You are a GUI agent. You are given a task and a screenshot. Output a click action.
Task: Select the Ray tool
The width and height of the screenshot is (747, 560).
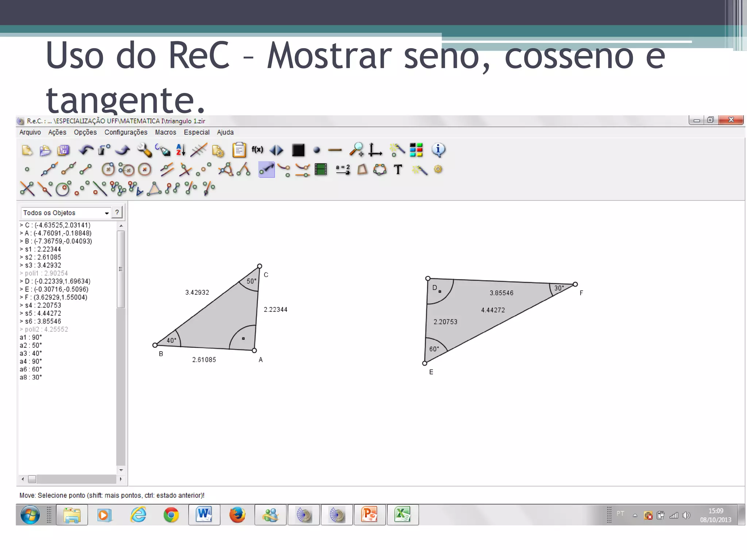point(69,170)
